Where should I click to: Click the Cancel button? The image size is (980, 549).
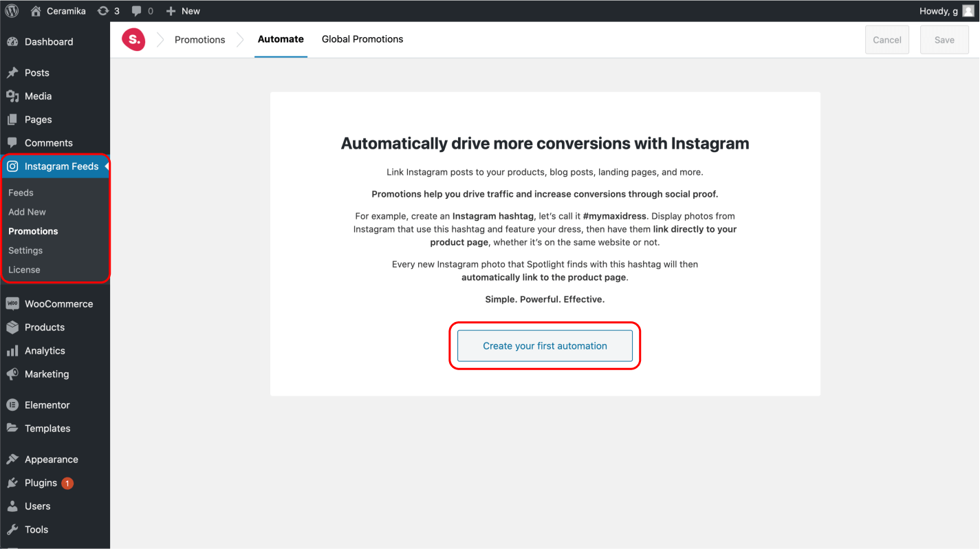pos(887,40)
